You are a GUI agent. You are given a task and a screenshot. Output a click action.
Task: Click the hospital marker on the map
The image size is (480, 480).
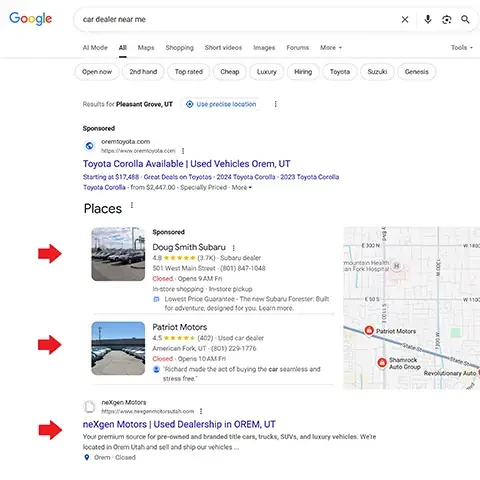396,266
